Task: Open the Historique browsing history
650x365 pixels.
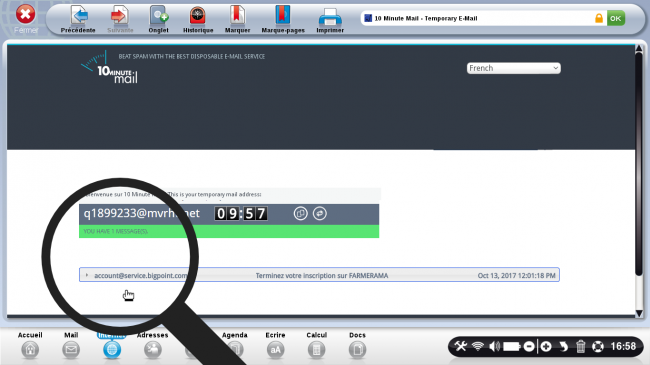Action: (x=198, y=19)
